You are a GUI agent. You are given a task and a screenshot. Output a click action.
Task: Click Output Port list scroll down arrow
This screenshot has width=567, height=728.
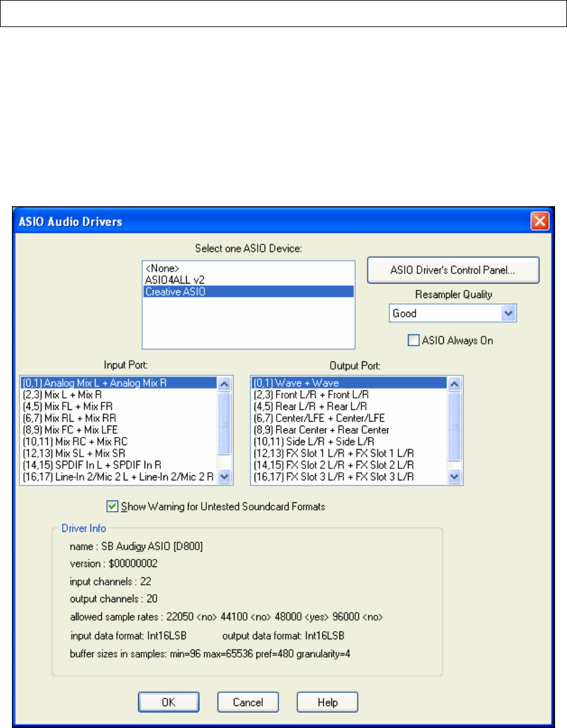[x=454, y=477]
